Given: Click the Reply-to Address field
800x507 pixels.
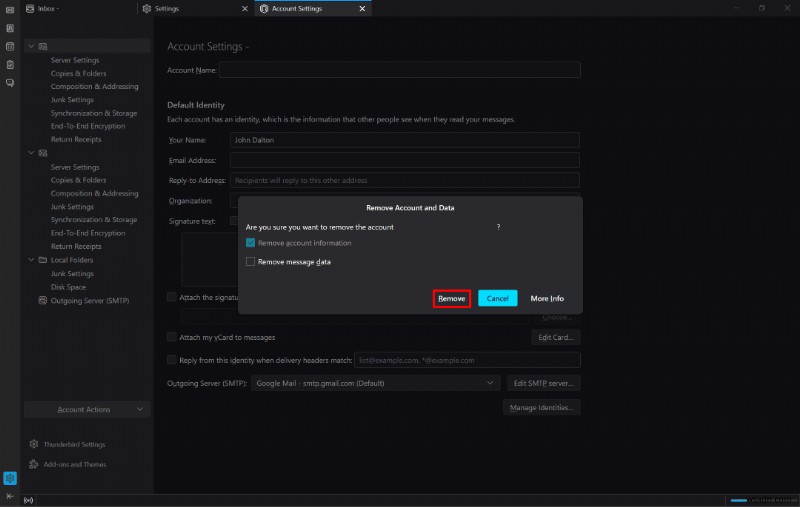Looking at the screenshot, I should point(405,180).
